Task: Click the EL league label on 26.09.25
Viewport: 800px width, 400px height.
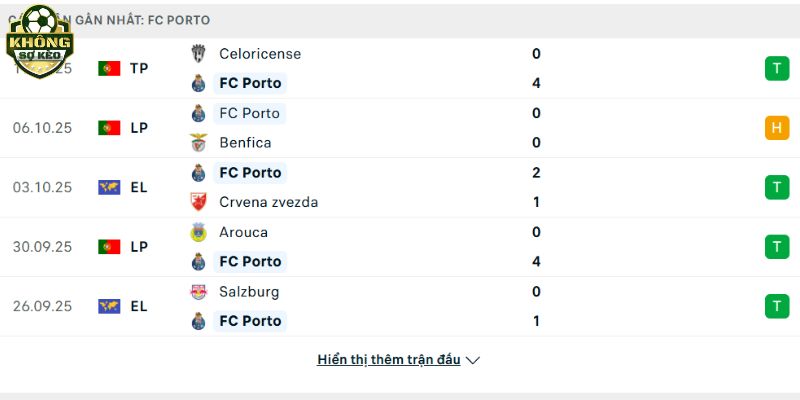Action: [139, 306]
